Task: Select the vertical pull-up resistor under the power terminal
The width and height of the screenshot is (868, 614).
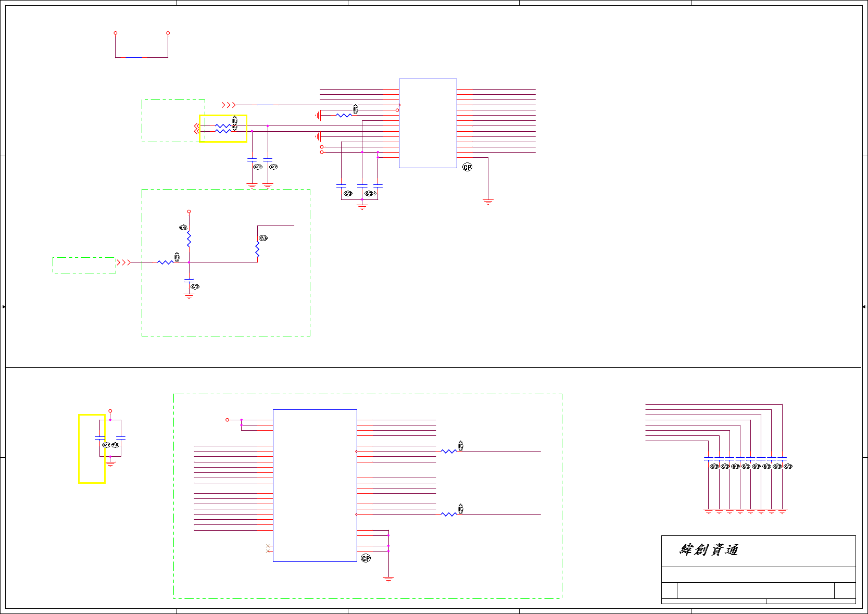Action: (189, 239)
